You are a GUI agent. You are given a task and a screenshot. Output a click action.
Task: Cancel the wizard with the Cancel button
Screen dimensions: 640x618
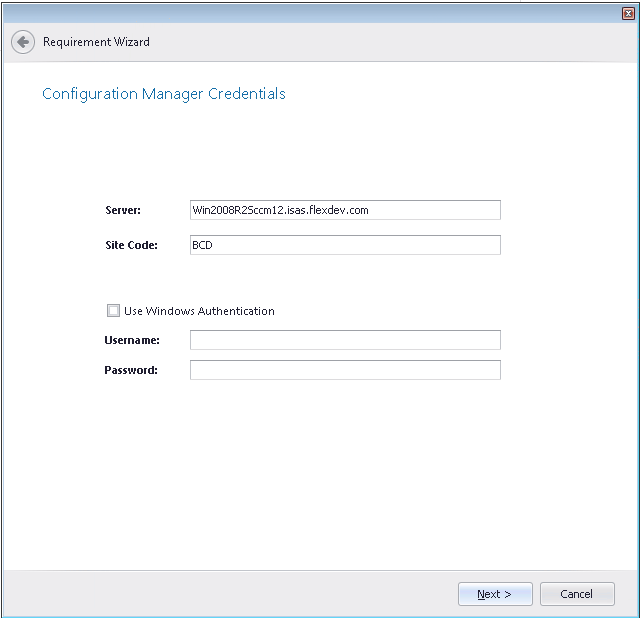(x=576, y=594)
